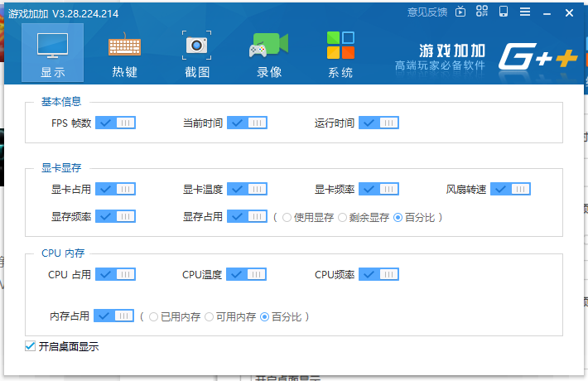Open the 显示 display tab
This screenshot has height=381, width=588.
point(52,53)
